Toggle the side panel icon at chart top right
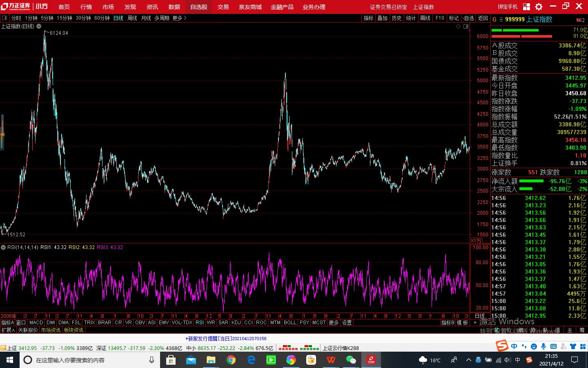 [466, 26]
